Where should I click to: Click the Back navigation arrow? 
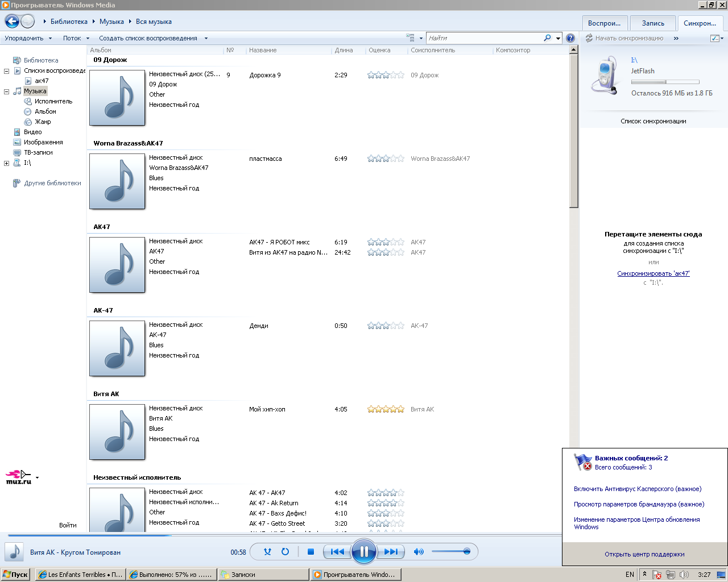tap(12, 22)
